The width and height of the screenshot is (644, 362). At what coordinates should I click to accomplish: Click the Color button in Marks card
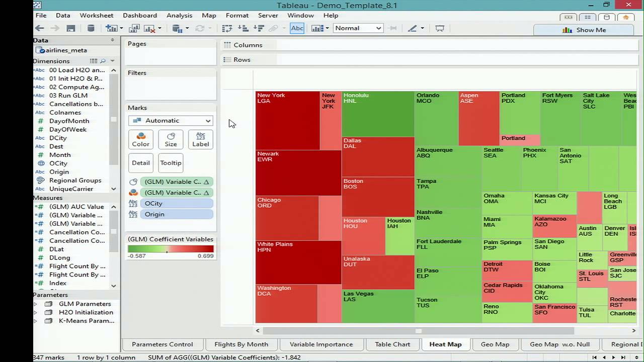click(141, 140)
